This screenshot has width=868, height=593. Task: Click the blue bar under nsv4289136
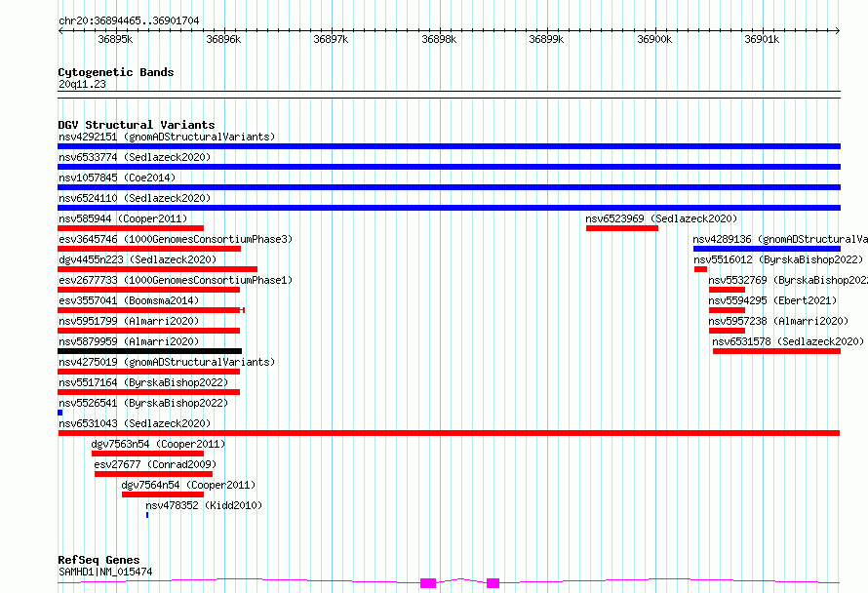(767, 249)
